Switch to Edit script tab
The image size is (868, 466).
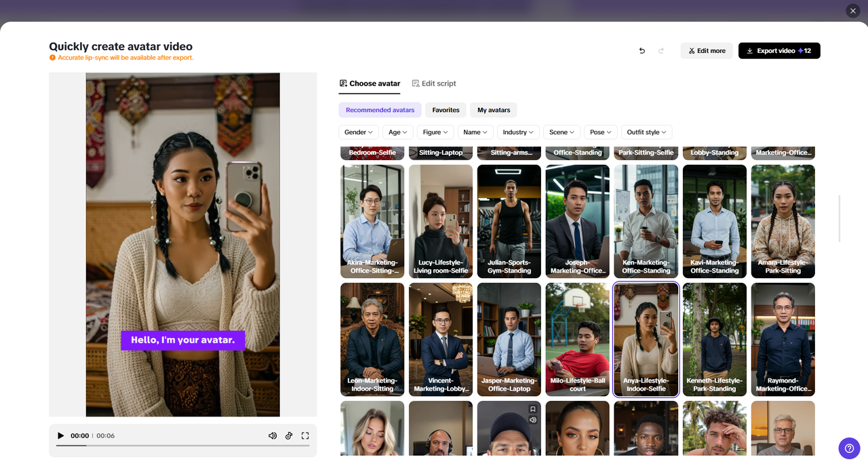point(434,83)
